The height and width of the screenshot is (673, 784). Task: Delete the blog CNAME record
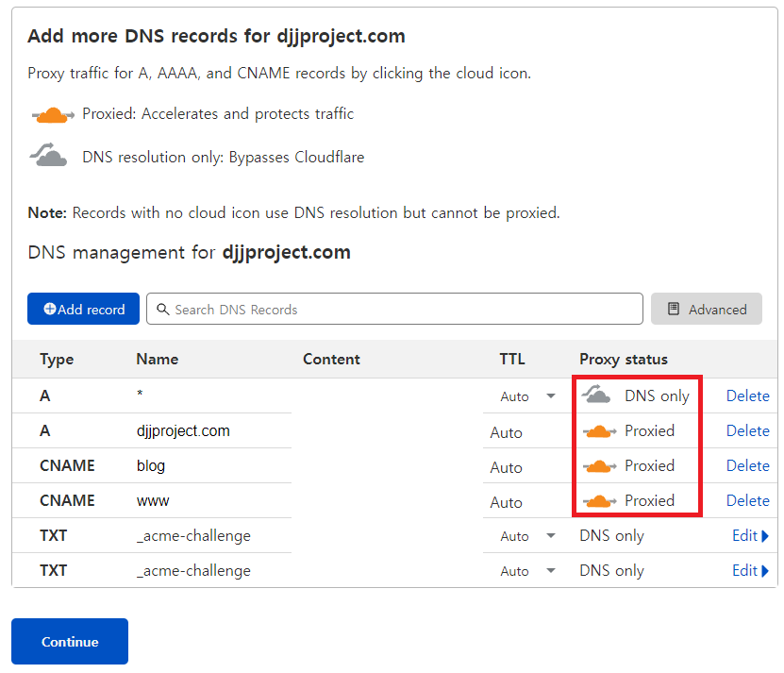click(747, 466)
